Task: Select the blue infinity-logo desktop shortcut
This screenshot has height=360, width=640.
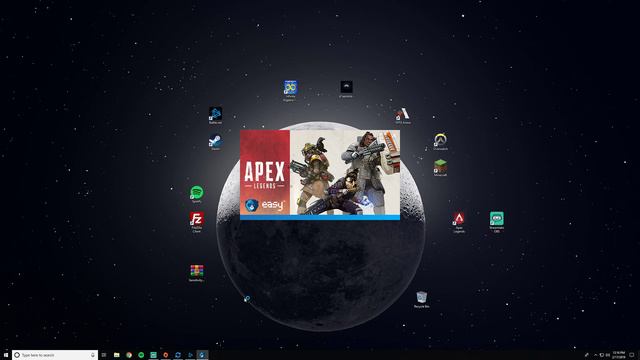Action: tap(291, 91)
